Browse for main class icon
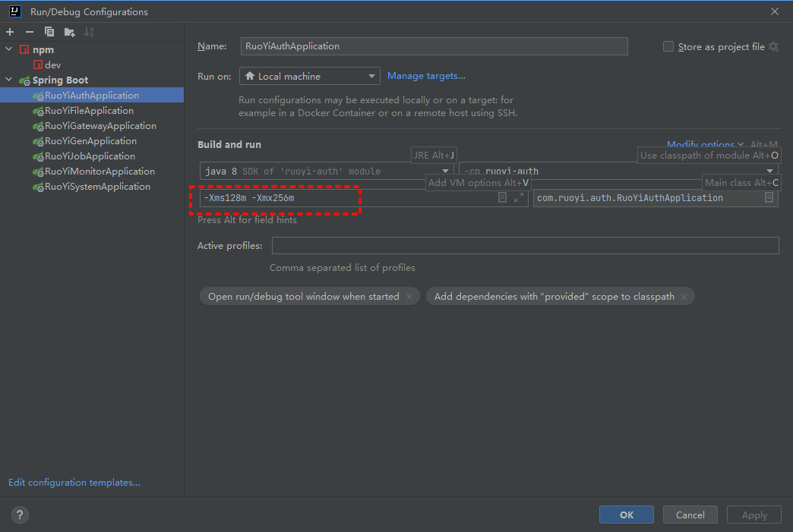Viewport: 793px width, 532px height. 769,197
